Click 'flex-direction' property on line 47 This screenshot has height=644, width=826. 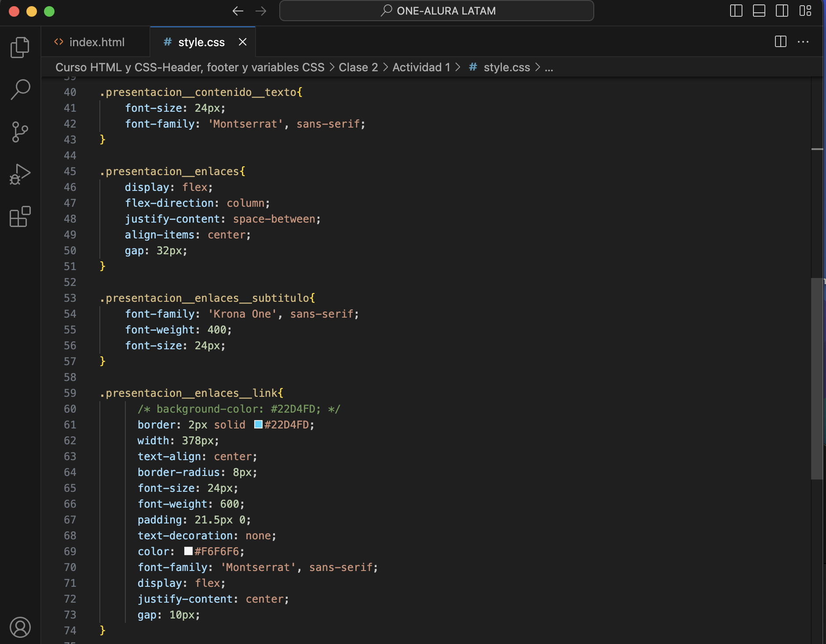[169, 203]
